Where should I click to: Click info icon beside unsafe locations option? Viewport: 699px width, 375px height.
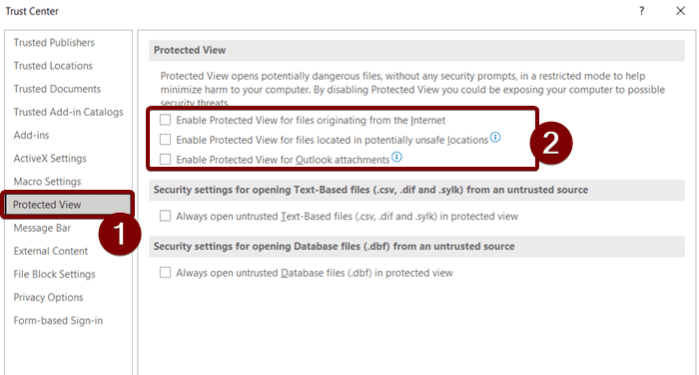click(x=495, y=137)
